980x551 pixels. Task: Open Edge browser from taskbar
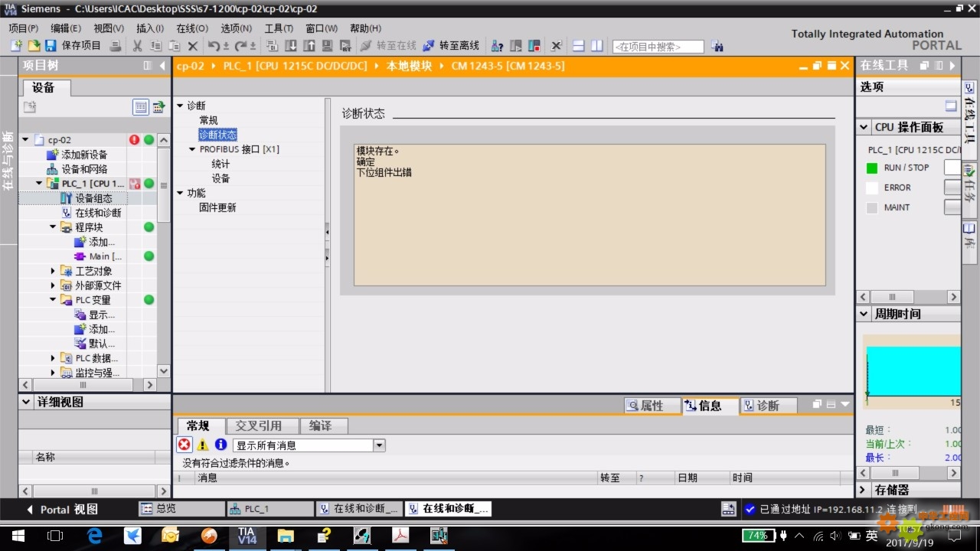click(x=94, y=536)
